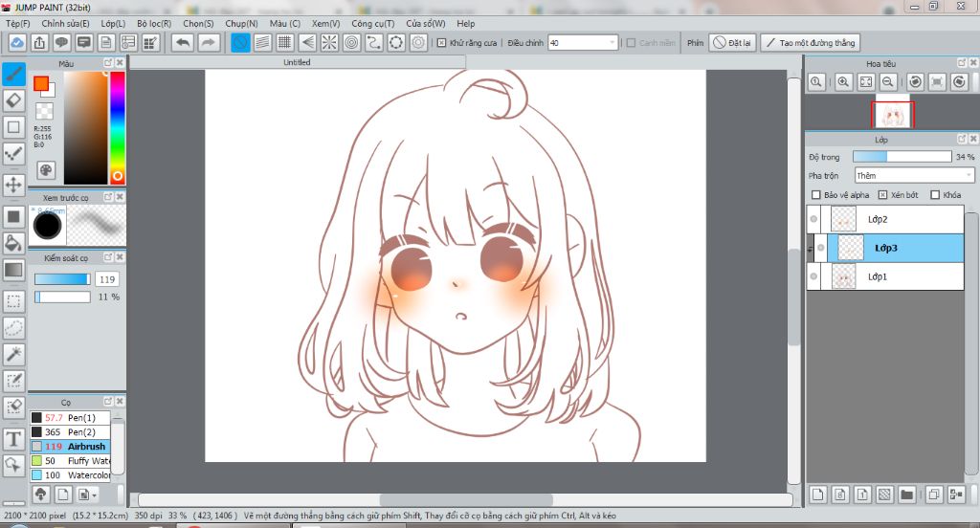Open the Công cụ(T) menu
This screenshot has height=528, width=980.
pyautogui.click(x=373, y=23)
